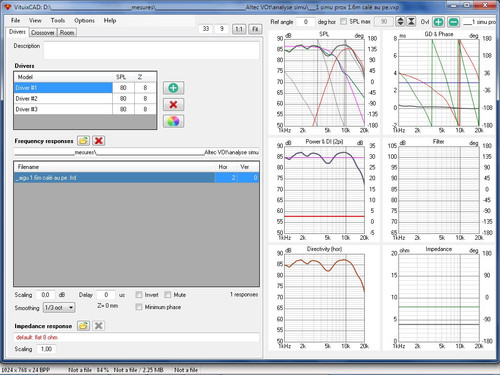500x375 pixels.
Task: Switch to the Crossover tab
Action: [43, 32]
